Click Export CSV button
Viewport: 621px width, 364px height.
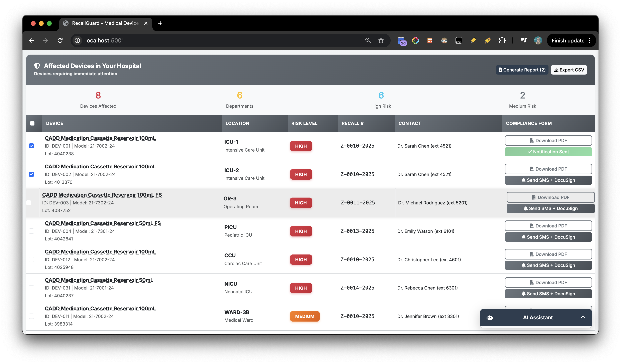pos(569,70)
